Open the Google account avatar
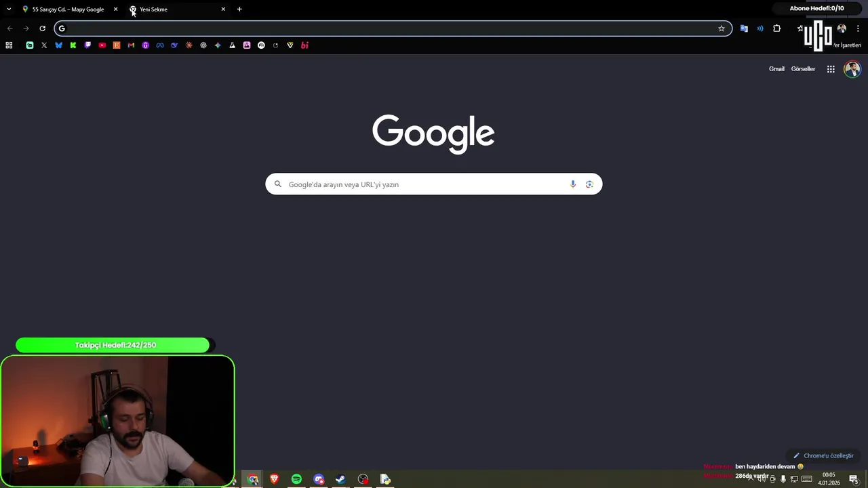 coord(852,69)
